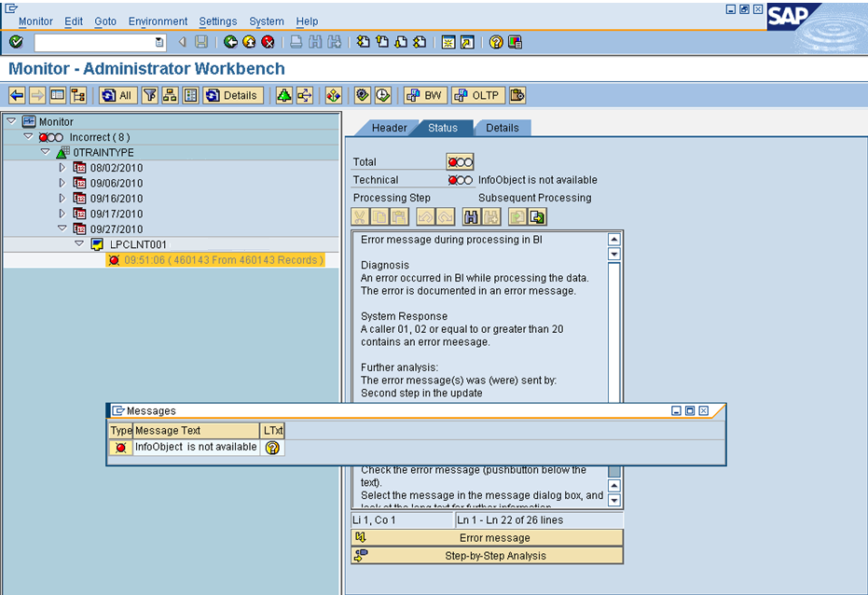Viewport: 868px width, 595px height.
Task: Click the tree structure icon left of All
Action: 78,96
